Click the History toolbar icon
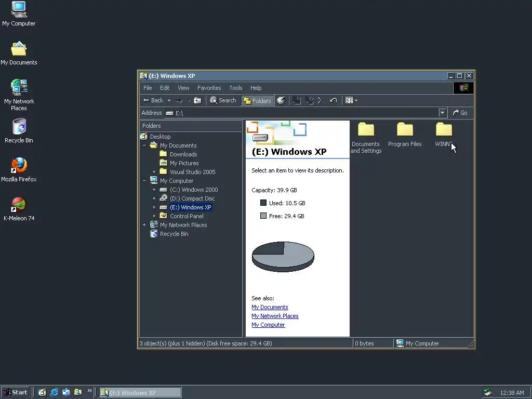 [x=281, y=100]
